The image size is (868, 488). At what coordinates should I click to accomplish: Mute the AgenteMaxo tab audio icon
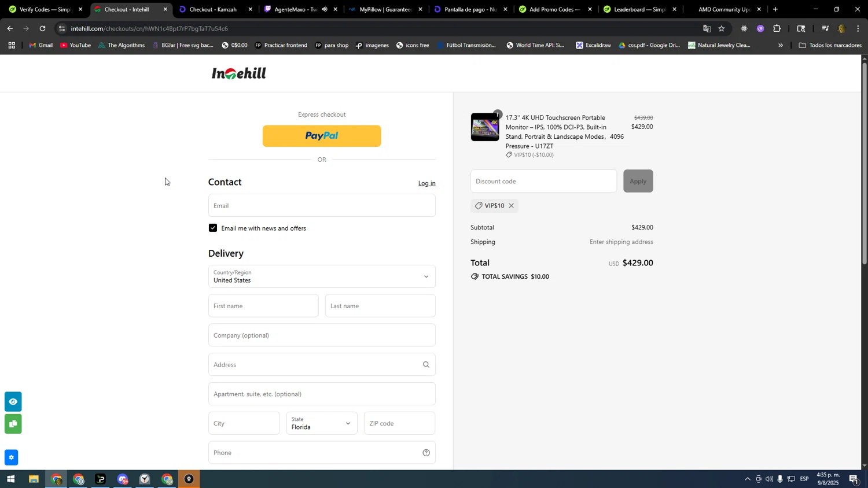click(324, 9)
